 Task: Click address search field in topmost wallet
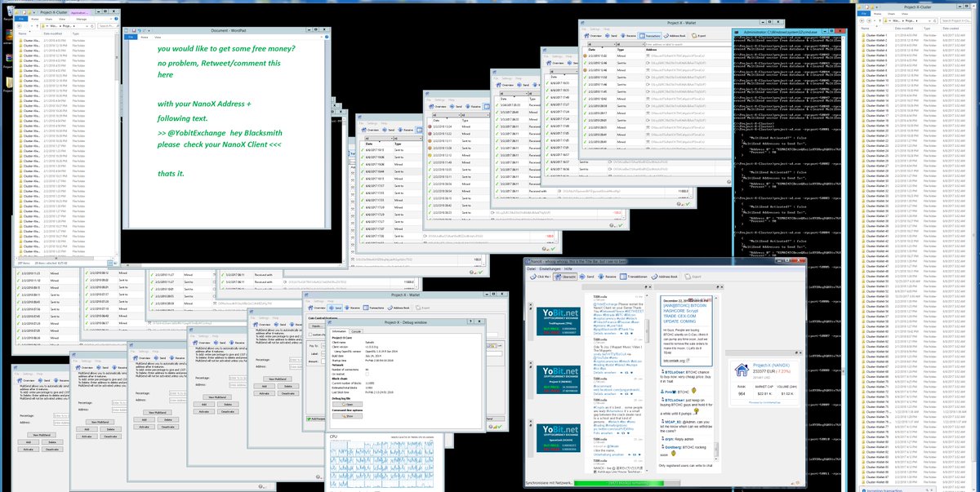pos(688,44)
